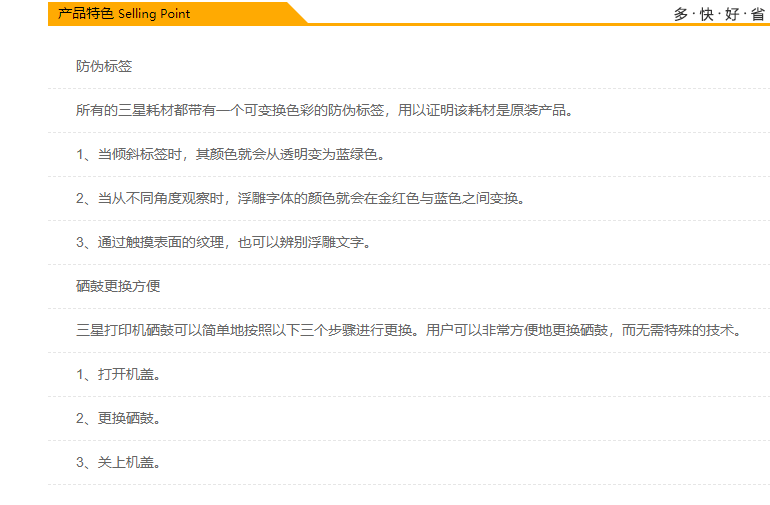Select the 防伪标签 heading text
The height and width of the screenshot is (505, 770).
coord(104,66)
